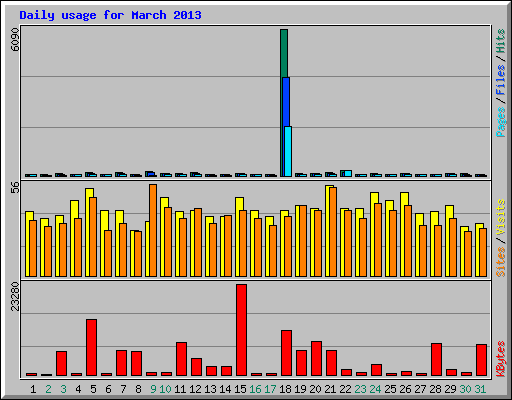Click green day label 30 on the x-axis
This screenshot has height=400, width=512.
(x=465, y=389)
